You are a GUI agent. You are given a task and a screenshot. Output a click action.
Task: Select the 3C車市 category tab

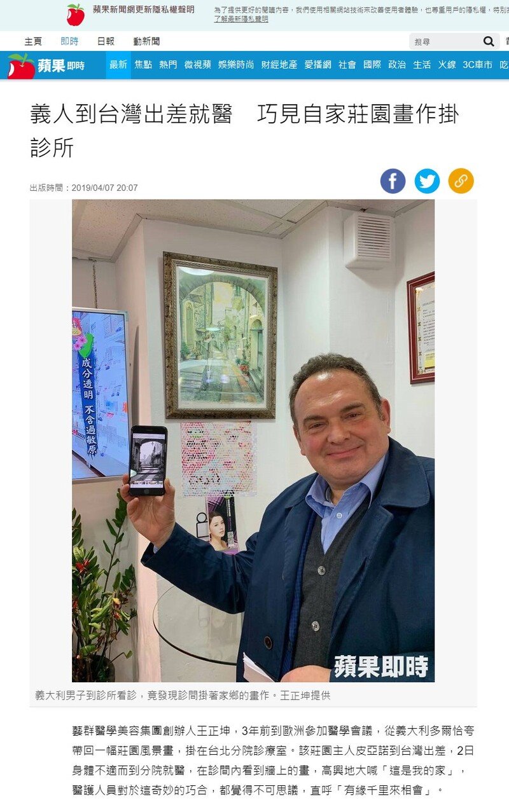coord(477,65)
